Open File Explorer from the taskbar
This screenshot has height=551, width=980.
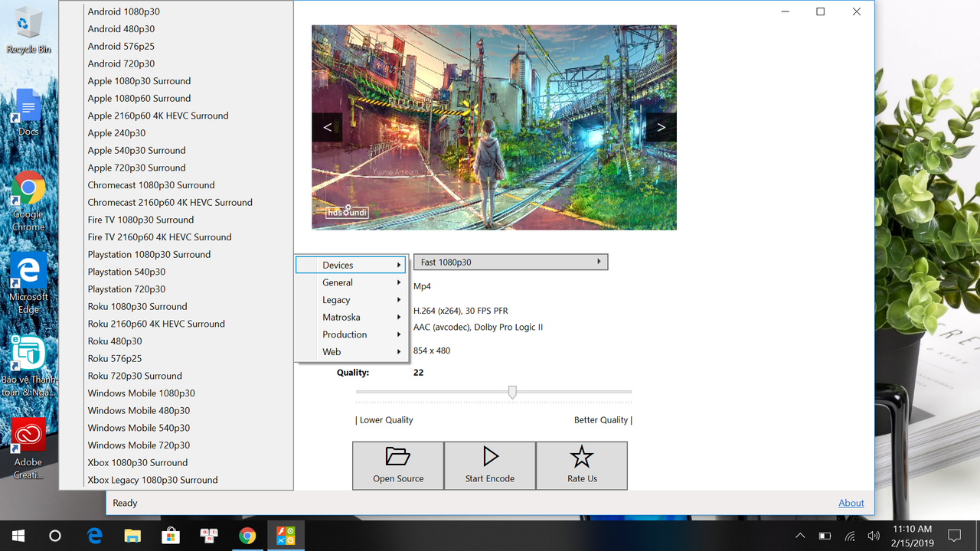coord(132,536)
